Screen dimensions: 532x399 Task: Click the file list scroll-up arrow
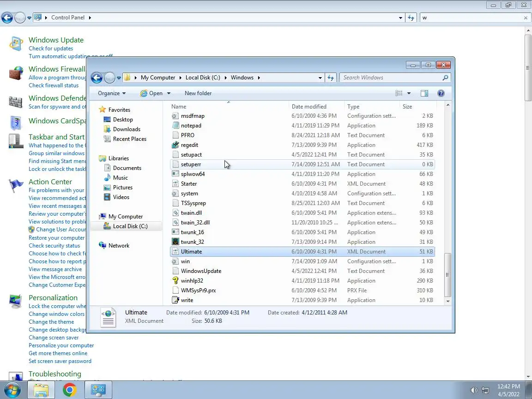(448, 105)
